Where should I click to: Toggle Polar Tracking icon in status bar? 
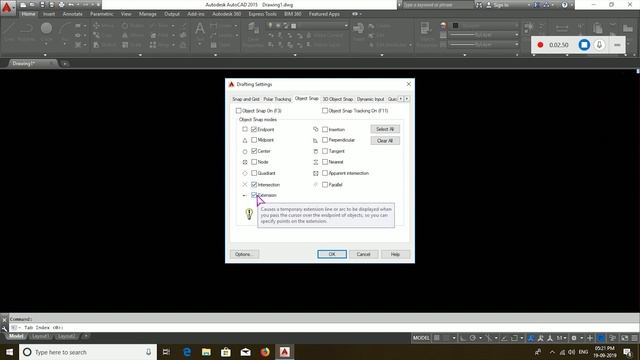[473, 338]
